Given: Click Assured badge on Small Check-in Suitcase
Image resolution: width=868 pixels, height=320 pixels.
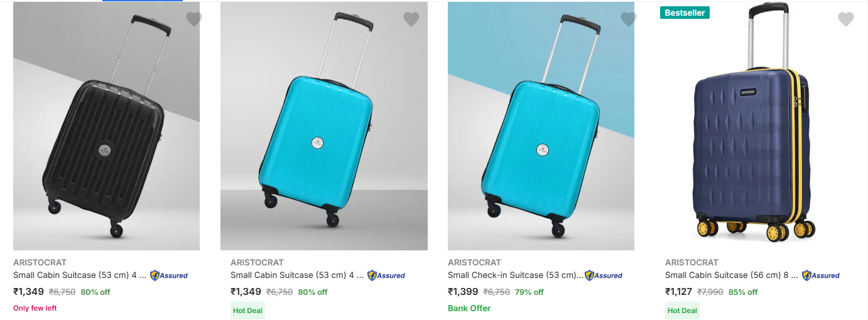Looking at the screenshot, I should pos(604,275).
